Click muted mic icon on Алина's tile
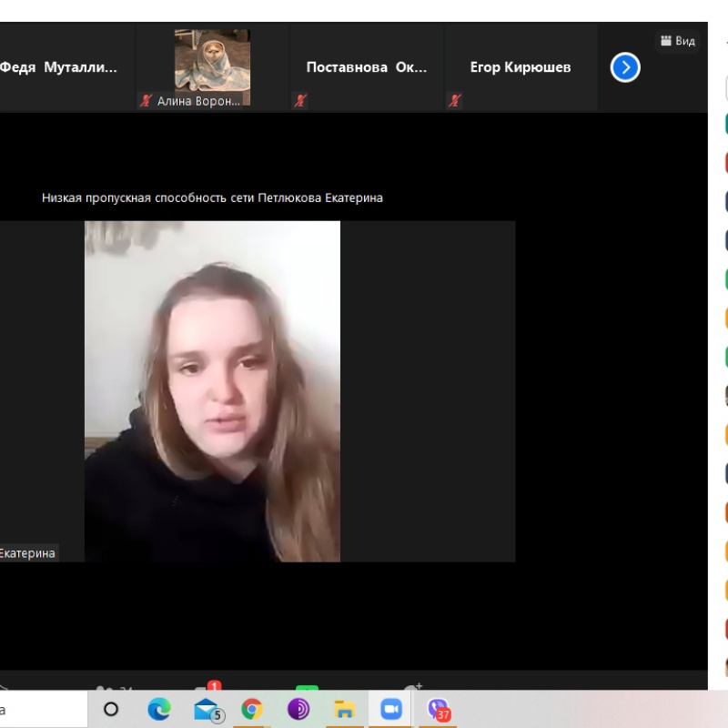This screenshot has width=728, height=728. (x=146, y=101)
